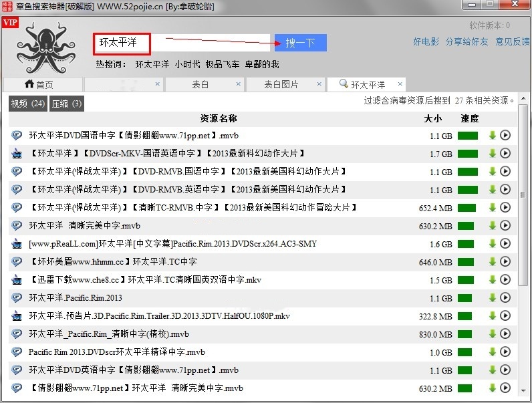The height and width of the screenshot is (403, 532).
Task: Click video icon of DVDScr-MKV row
Action: point(17,154)
